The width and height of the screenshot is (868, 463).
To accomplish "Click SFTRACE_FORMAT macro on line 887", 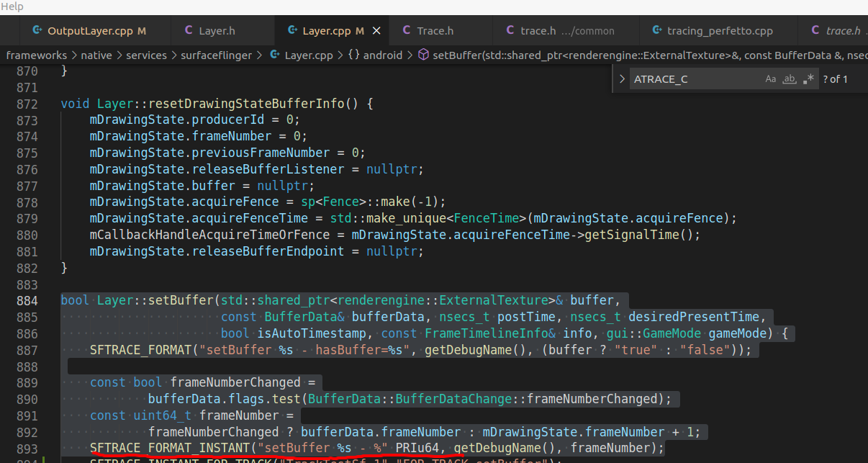I will tap(140, 350).
